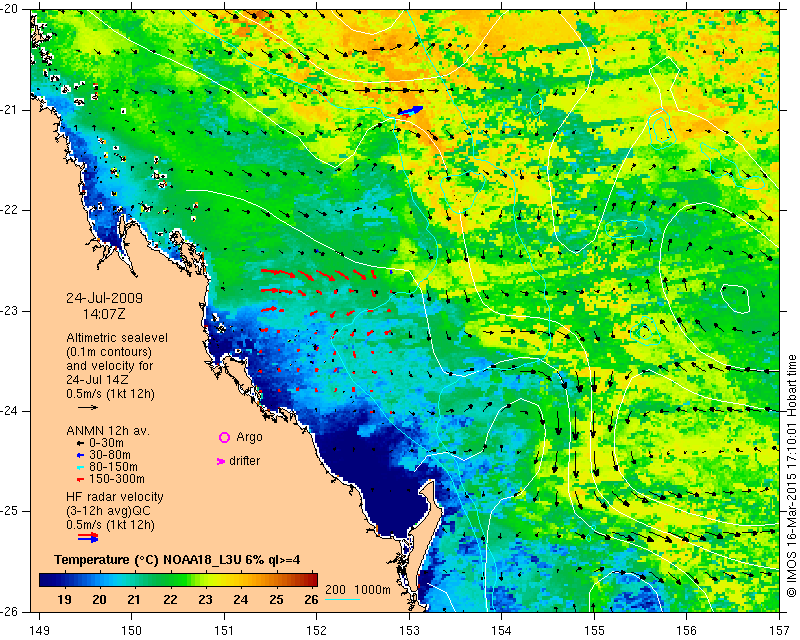The width and height of the screenshot is (800, 640).
Task: Click the blue arrow beside 30-80m
Action: click(x=80, y=455)
